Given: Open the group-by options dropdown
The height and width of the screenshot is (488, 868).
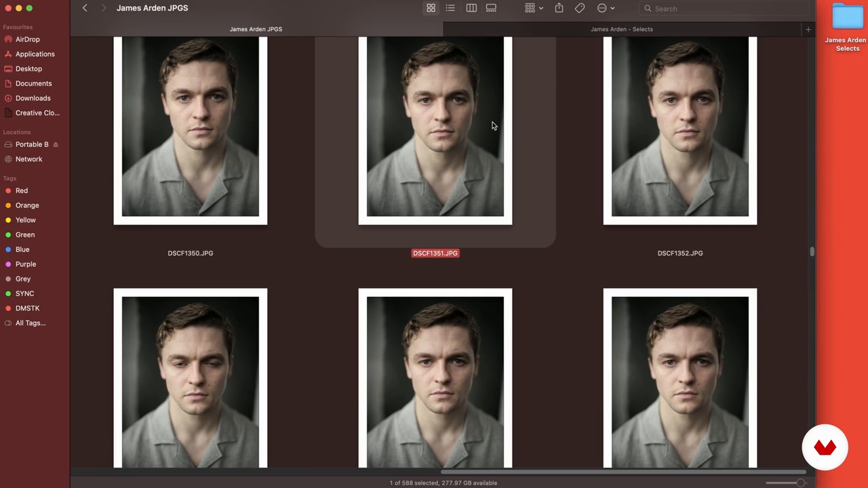Looking at the screenshot, I should click(x=534, y=8).
